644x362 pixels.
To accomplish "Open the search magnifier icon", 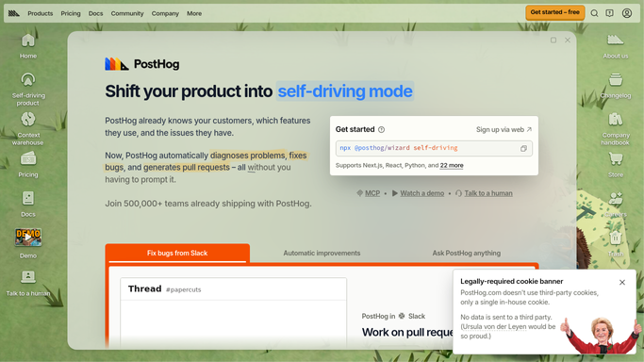I will (x=594, y=13).
